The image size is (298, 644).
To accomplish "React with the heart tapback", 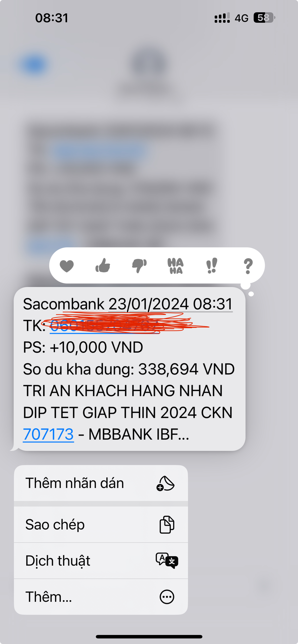I will tap(67, 266).
